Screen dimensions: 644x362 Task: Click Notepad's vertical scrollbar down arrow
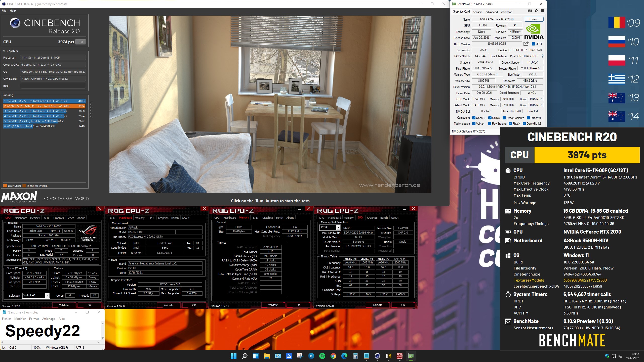pos(102,338)
